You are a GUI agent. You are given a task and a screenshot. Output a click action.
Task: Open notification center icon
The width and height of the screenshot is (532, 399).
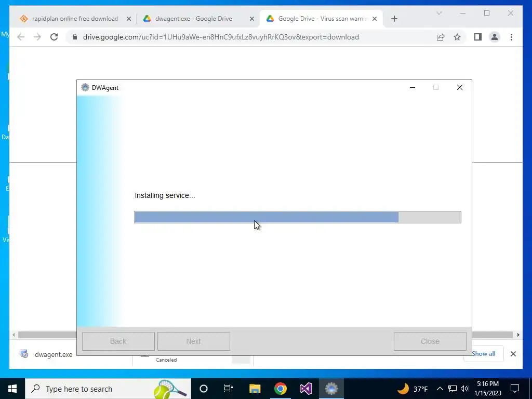515,389
